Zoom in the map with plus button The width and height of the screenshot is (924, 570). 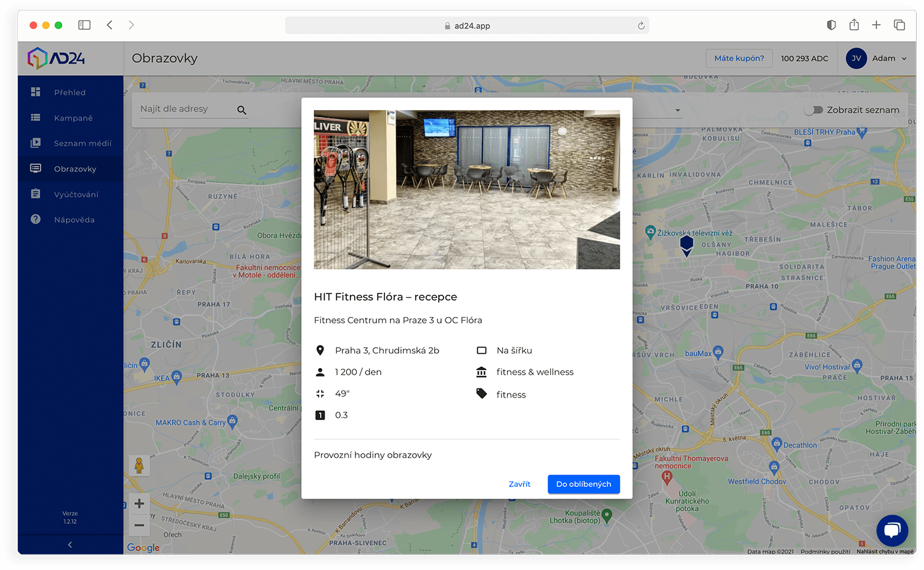coord(139,504)
